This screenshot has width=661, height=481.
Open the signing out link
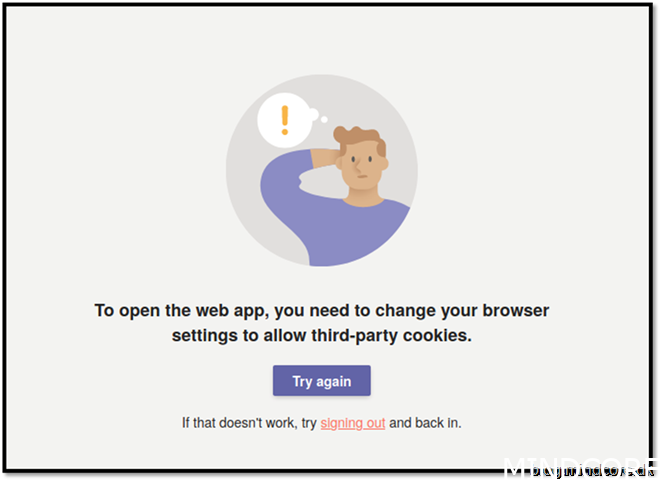pyautogui.click(x=353, y=423)
